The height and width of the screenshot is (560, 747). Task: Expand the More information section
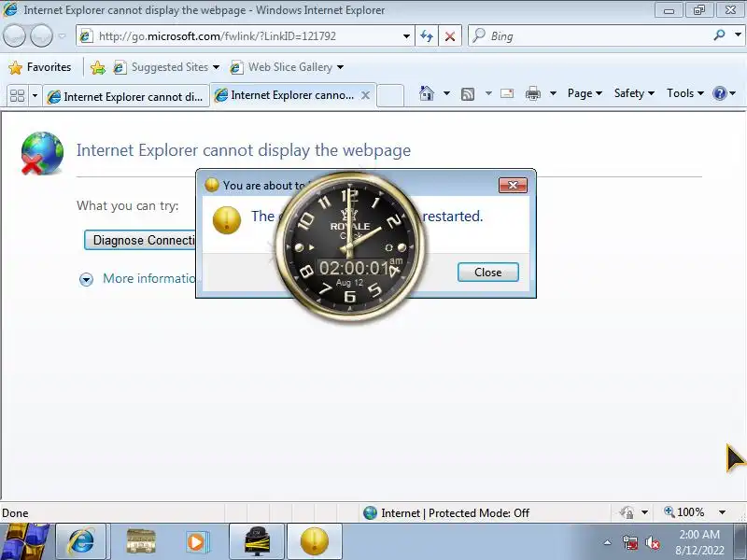coord(138,278)
